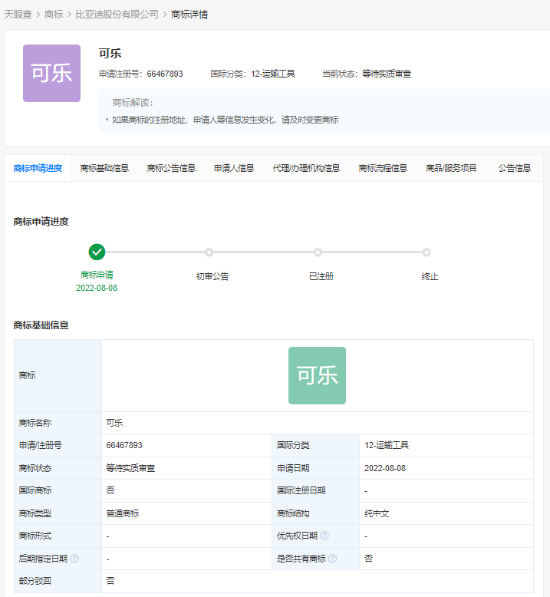Open the 天眼查 breadcrumb link
This screenshot has width=550, height=597.
pyautogui.click(x=18, y=14)
